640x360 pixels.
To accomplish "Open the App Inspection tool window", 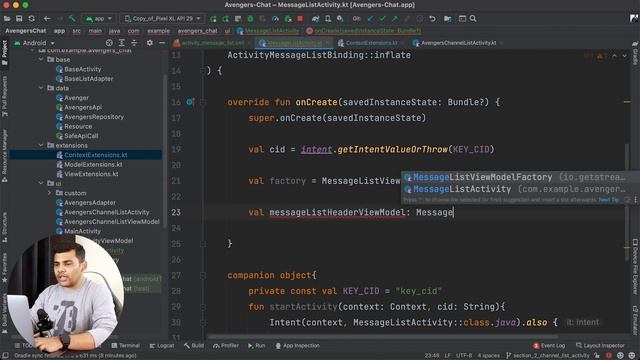I will (x=297, y=346).
